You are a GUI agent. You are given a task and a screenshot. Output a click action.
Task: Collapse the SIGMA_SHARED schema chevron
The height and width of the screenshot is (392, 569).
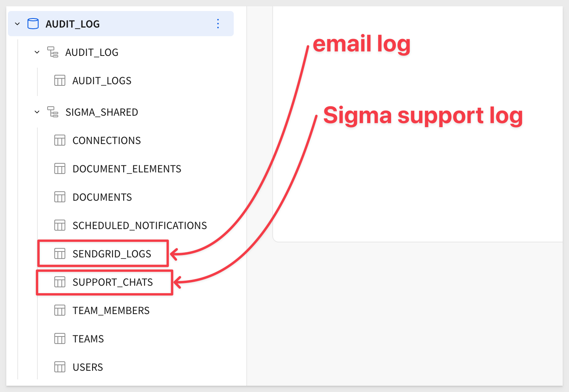(37, 112)
